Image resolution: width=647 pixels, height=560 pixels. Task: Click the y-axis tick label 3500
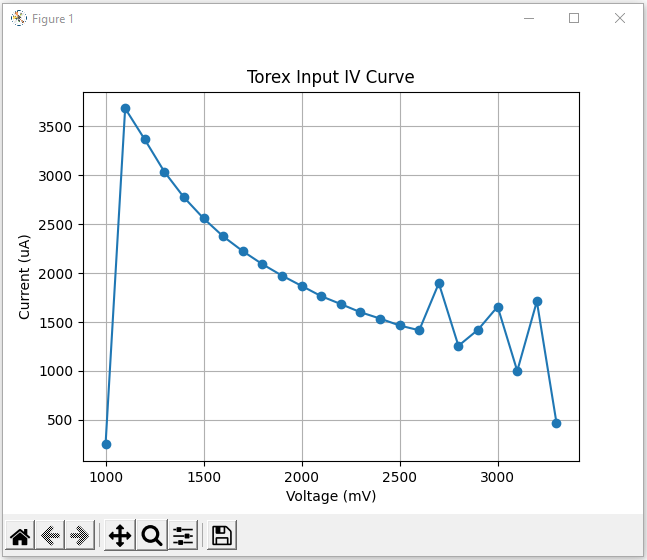[55, 127]
